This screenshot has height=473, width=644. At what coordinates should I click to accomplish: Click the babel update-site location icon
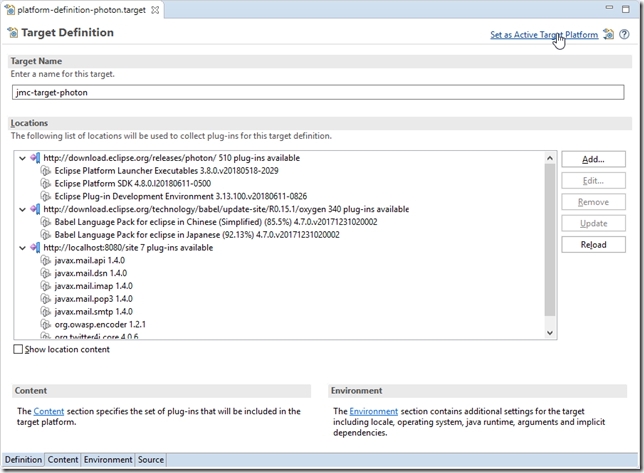tap(35, 209)
